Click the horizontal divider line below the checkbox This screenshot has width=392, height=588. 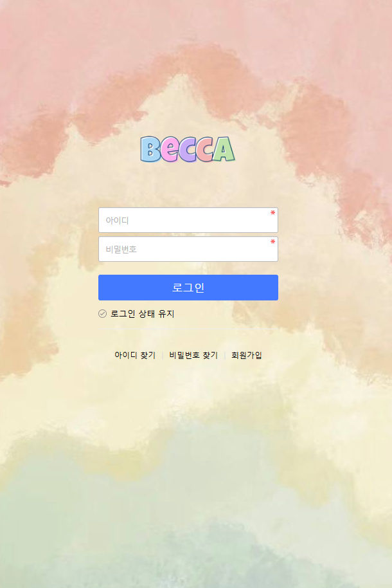click(x=188, y=329)
